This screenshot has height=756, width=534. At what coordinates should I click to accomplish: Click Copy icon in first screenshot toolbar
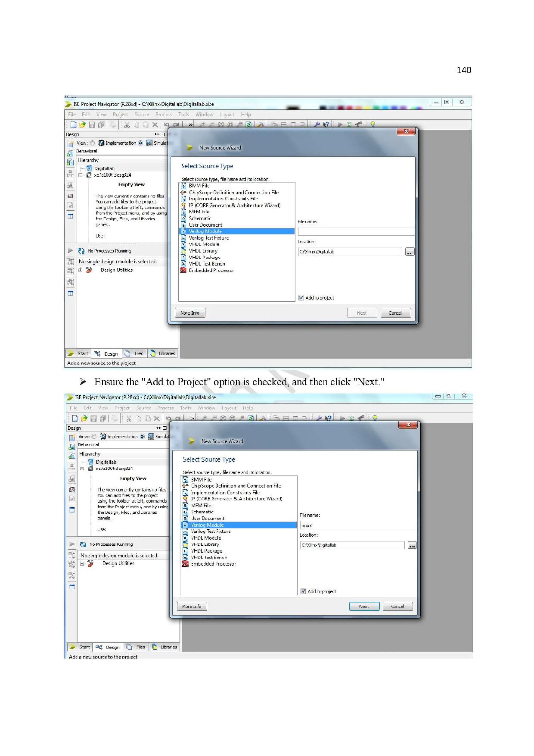click(137, 124)
